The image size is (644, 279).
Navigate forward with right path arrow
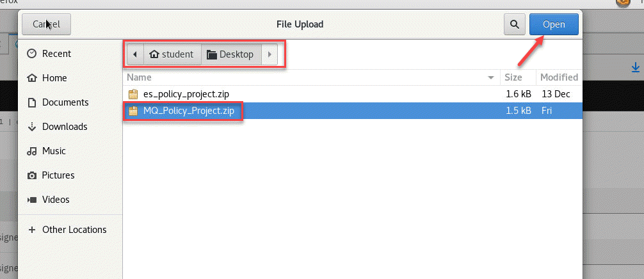pos(270,54)
